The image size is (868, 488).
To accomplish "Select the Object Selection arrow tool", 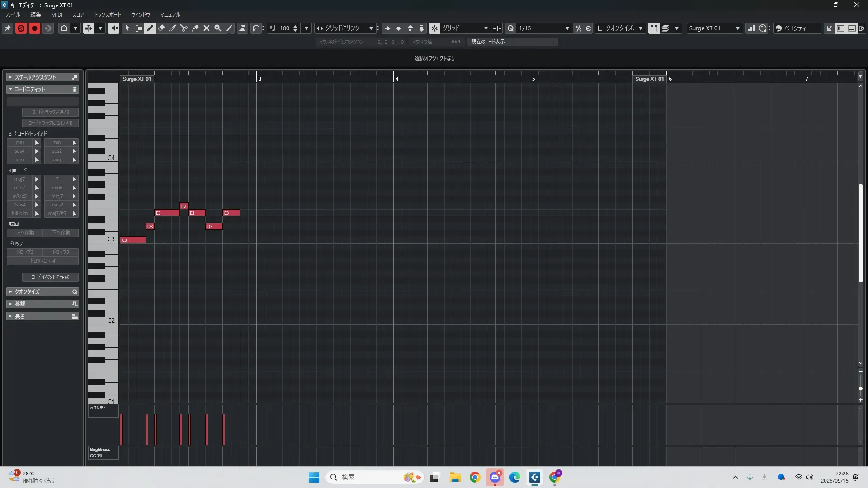I will [x=127, y=28].
